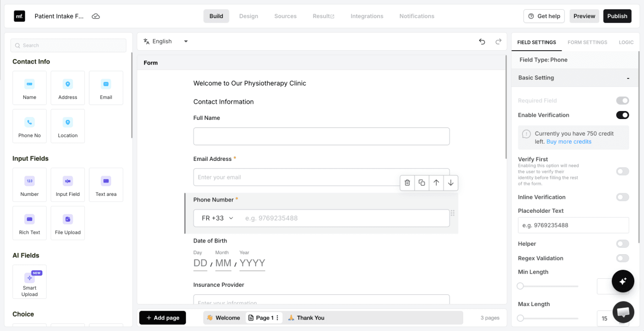Collapse the Basic Setting section
The height and width of the screenshot is (331, 644).
point(628,78)
